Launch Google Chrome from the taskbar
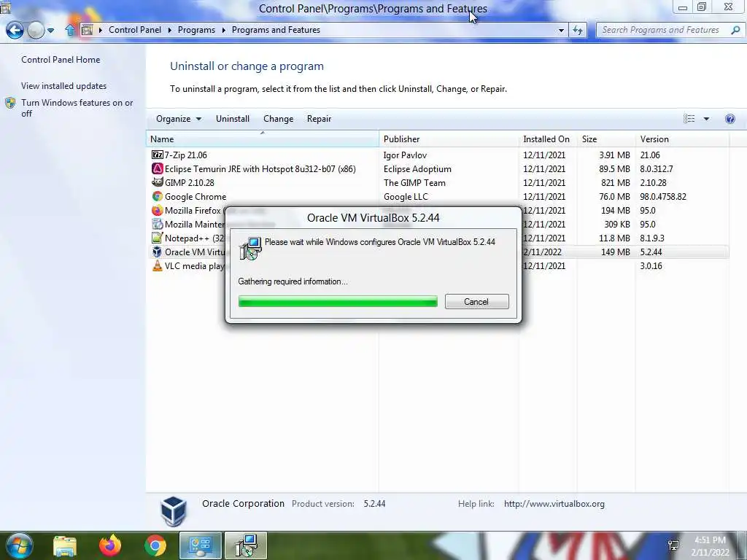 pos(155,545)
